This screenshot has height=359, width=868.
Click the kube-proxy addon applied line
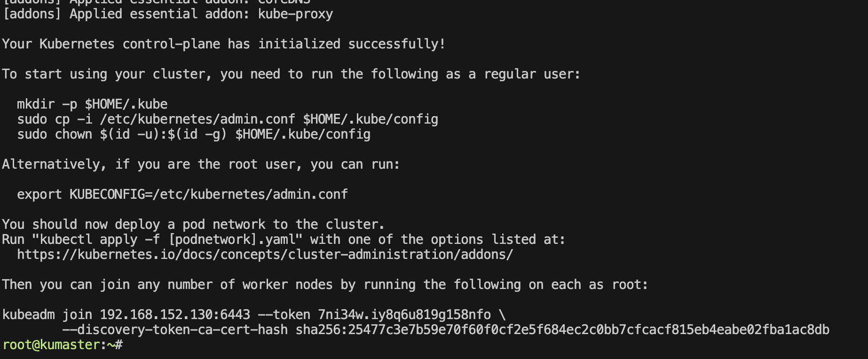[x=167, y=14]
